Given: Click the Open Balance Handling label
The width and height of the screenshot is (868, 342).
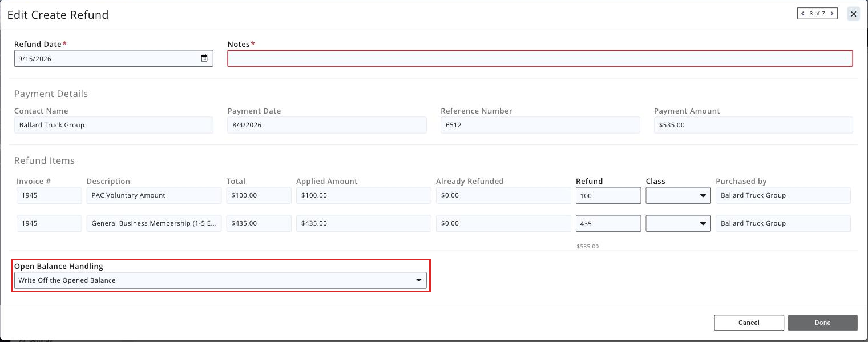Looking at the screenshot, I should 59,266.
